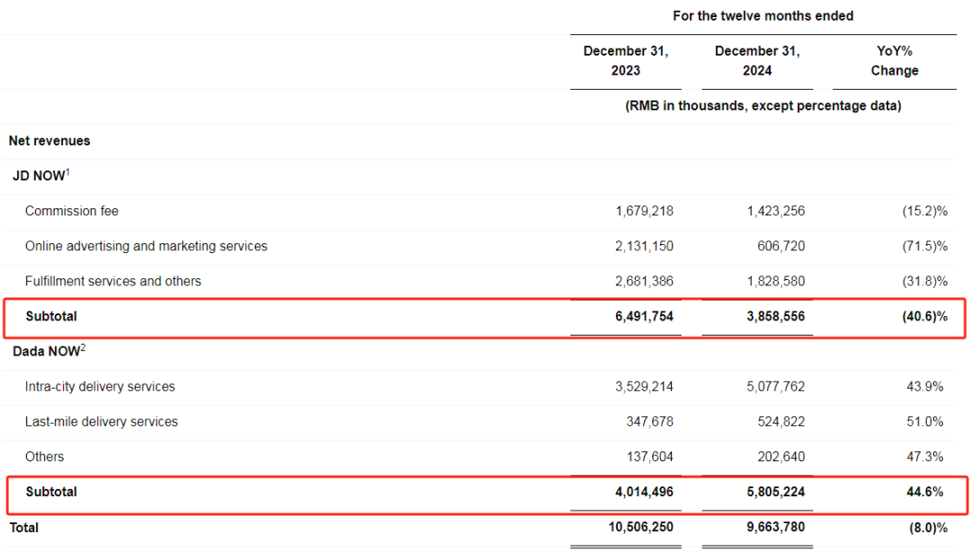
Task: Click the 44.6% subtotal change cell
Action: [x=925, y=492]
